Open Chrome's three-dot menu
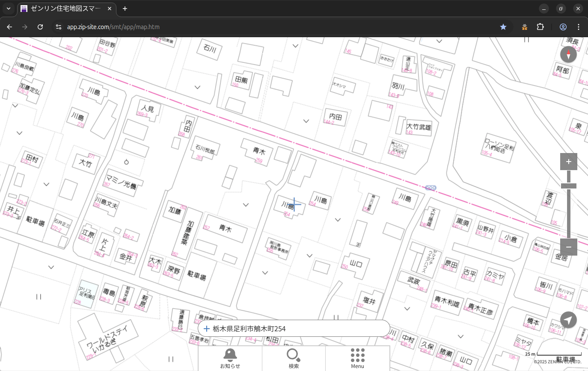The image size is (588, 371). pos(579,27)
